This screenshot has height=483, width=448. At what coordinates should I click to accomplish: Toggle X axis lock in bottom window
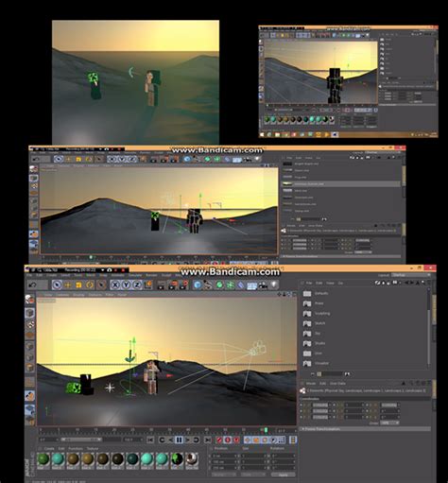pyautogui.click(x=115, y=285)
